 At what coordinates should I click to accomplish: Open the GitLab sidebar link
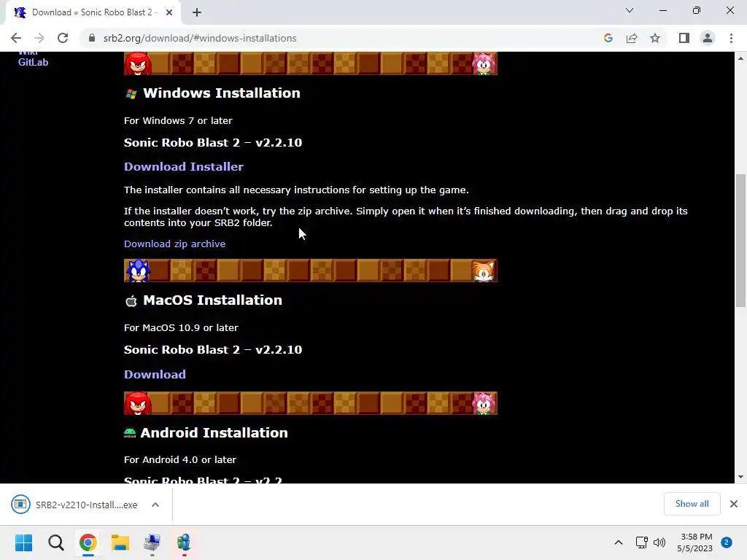[x=33, y=62]
